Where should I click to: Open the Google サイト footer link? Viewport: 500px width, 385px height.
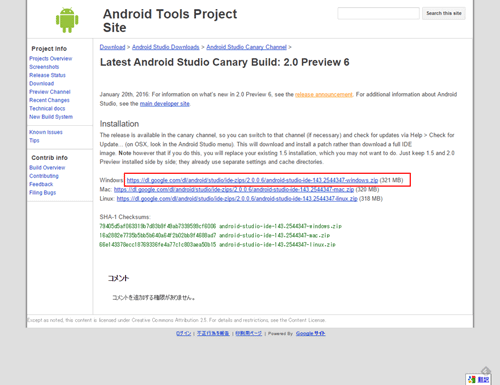point(311,333)
